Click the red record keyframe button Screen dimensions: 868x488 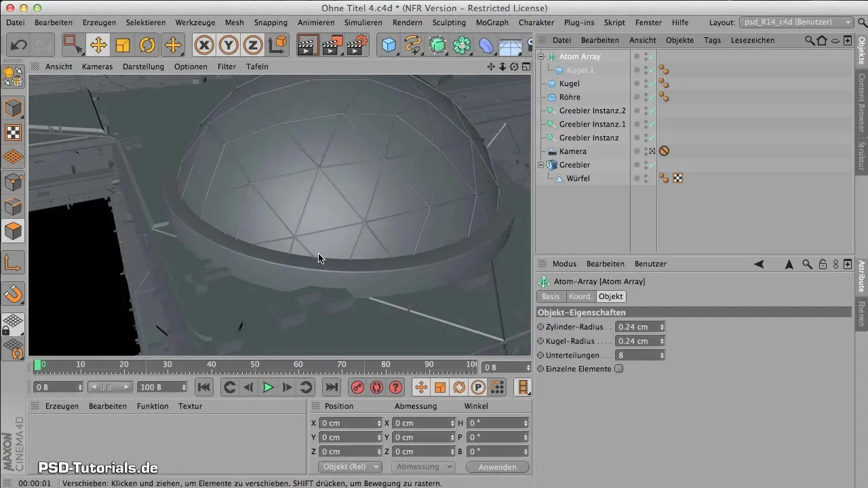(357, 387)
